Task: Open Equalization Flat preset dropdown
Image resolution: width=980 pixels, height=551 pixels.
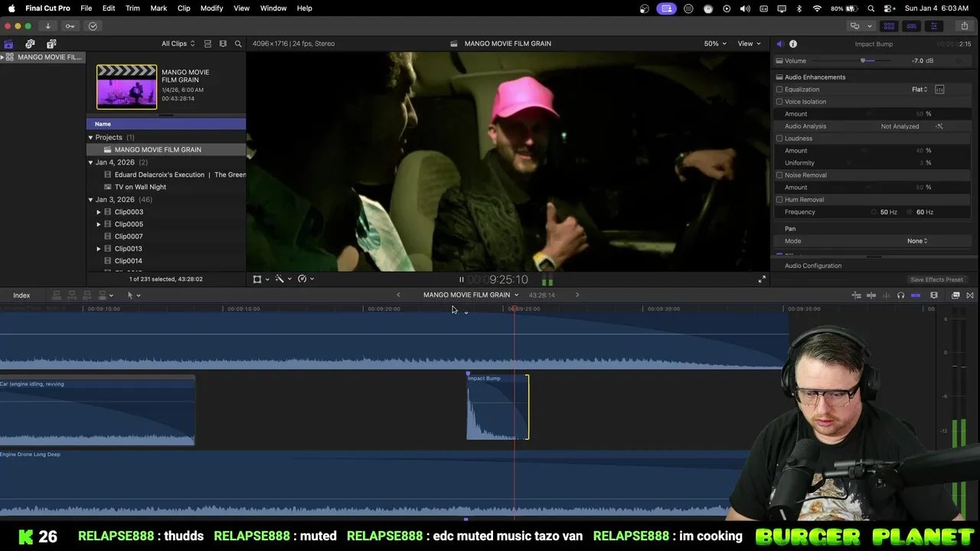Action: pyautogui.click(x=920, y=90)
